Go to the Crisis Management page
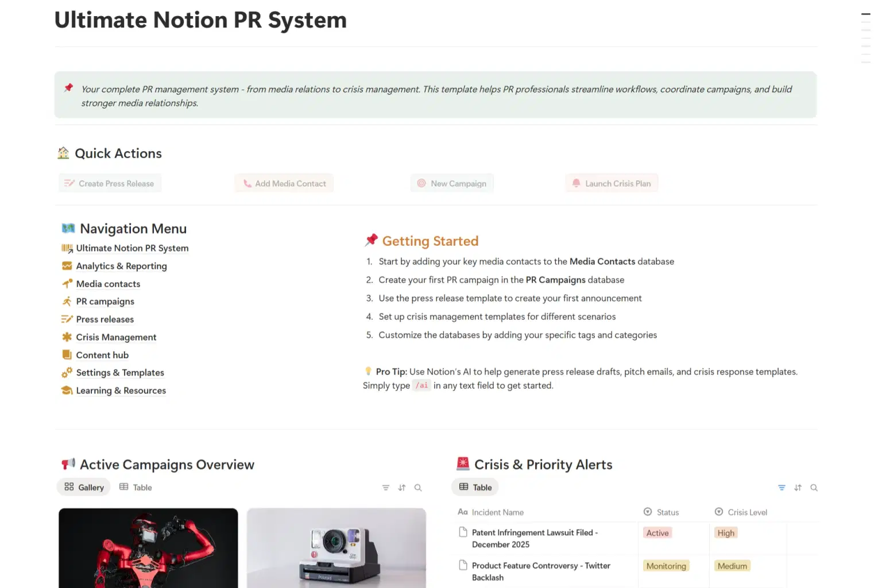 click(x=116, y=337)
